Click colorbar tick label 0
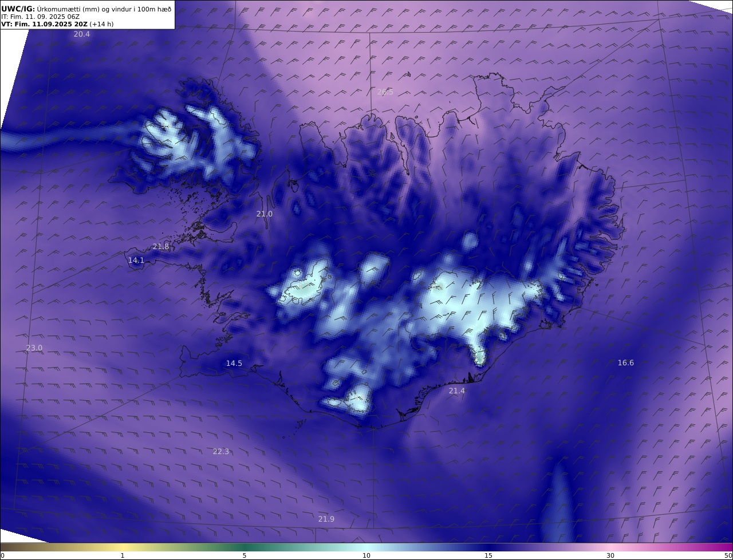The width and height of the screenshot is (733, 560). point(2,555)
